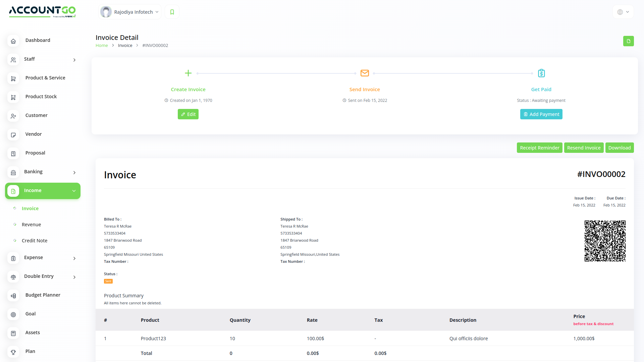Navigate to Home via breadcrumb link
The image size is (644, 362).
tap(102, 45)
